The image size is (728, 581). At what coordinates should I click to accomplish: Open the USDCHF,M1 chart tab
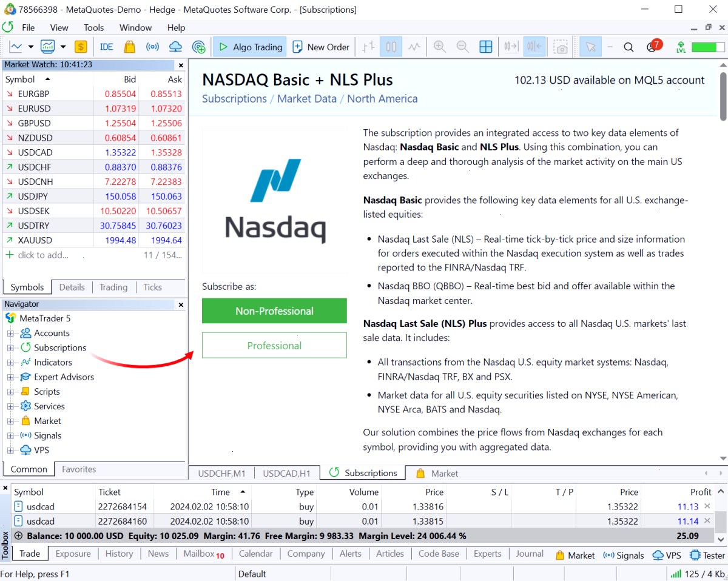click(221, 473)
